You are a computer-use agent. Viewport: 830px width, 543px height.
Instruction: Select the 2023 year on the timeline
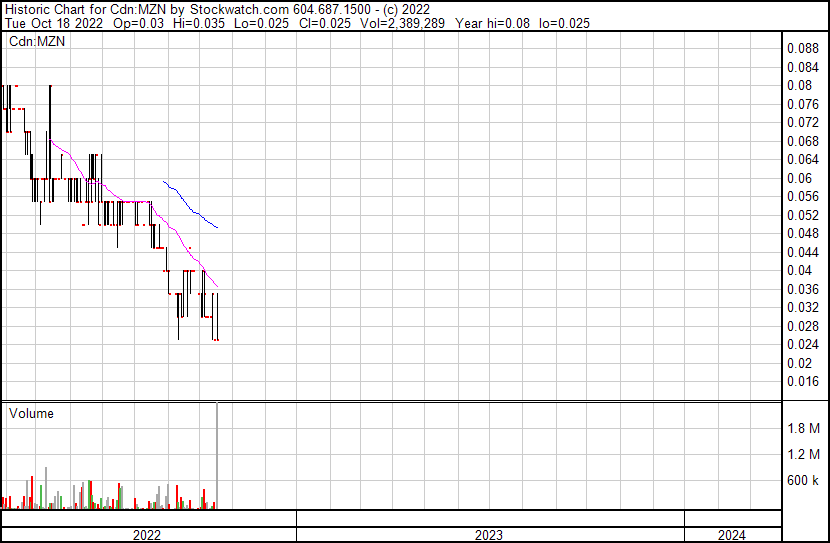489,535
